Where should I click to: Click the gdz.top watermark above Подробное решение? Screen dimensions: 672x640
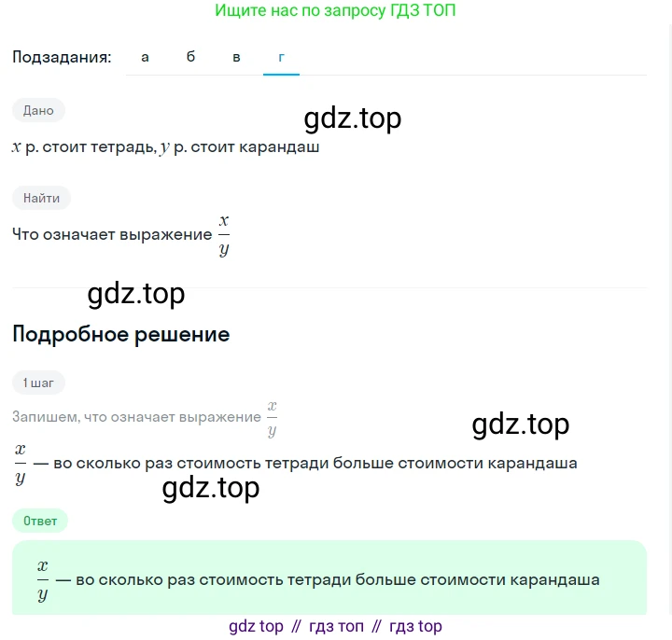136,294
